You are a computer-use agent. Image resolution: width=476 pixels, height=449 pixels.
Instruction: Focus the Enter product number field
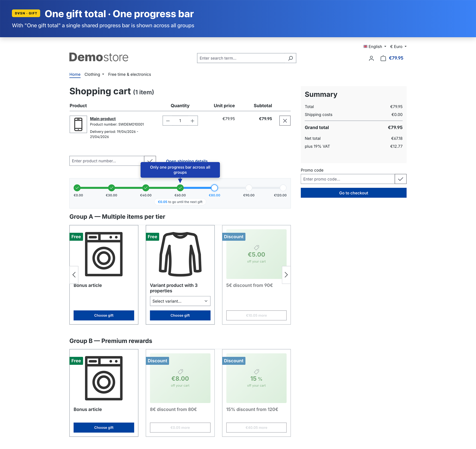click(107, 161)
